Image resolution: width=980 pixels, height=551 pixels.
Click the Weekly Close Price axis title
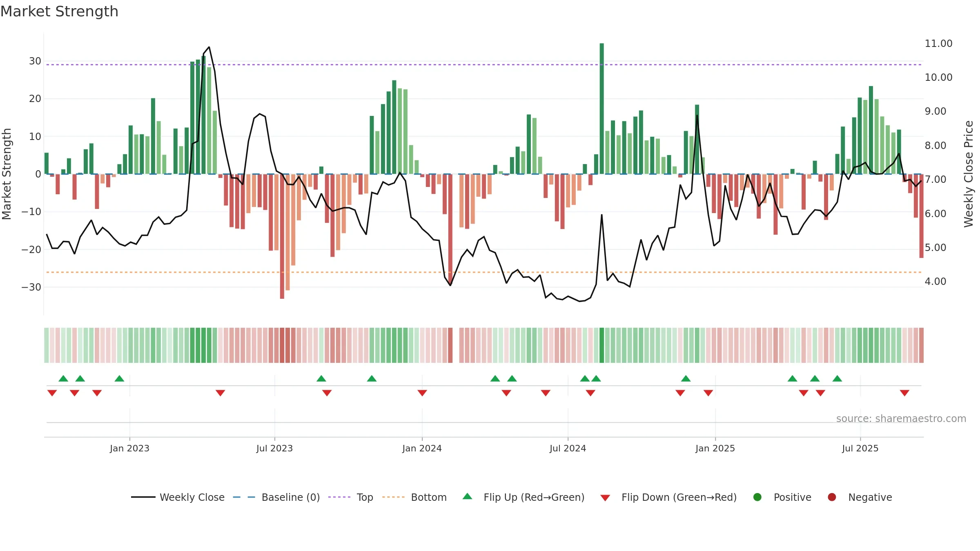(x=969, y=174)
